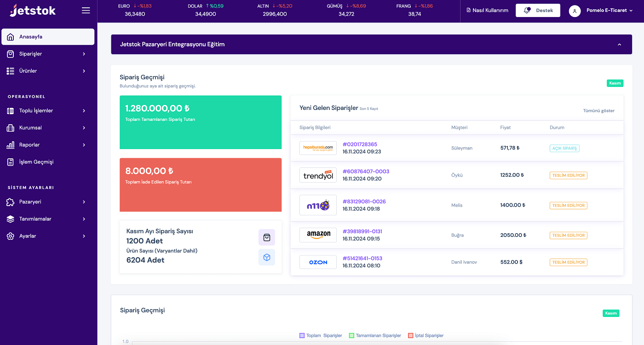Click the 8.000,00 ₺ refunded orders card
The image size is (644, 345).
point(201,185)
